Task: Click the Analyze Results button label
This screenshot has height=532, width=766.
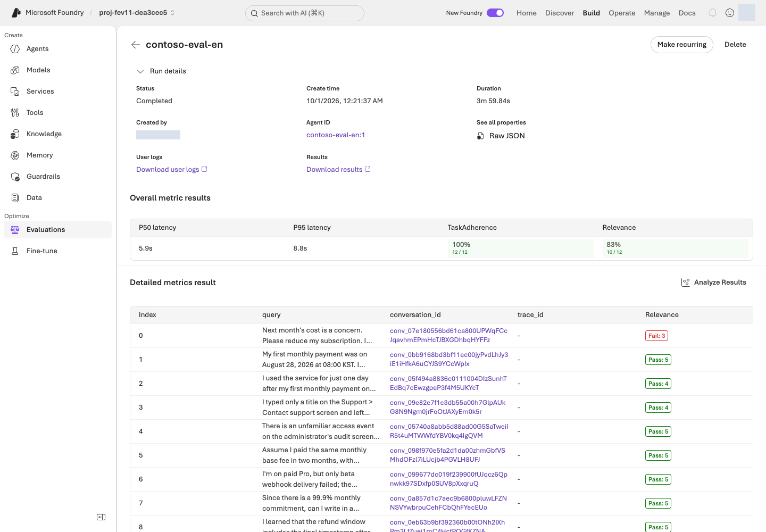Action: coord(720,282)
